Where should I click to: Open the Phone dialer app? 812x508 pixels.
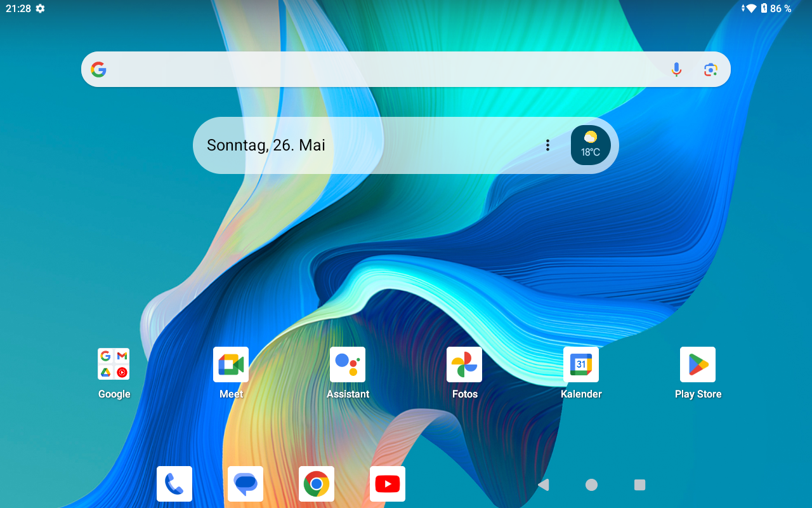click(x=174, y=484)
